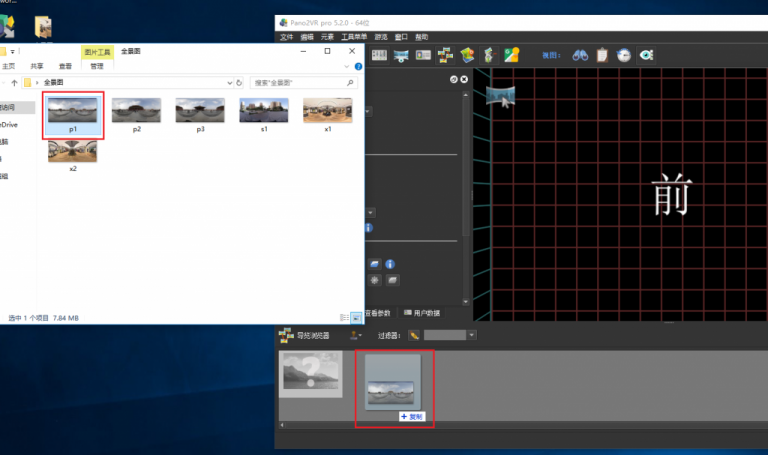The image size is (768, 455).
Task: Open the 文件 menu in Pano2VR
Action: click(x=287, y=37)
